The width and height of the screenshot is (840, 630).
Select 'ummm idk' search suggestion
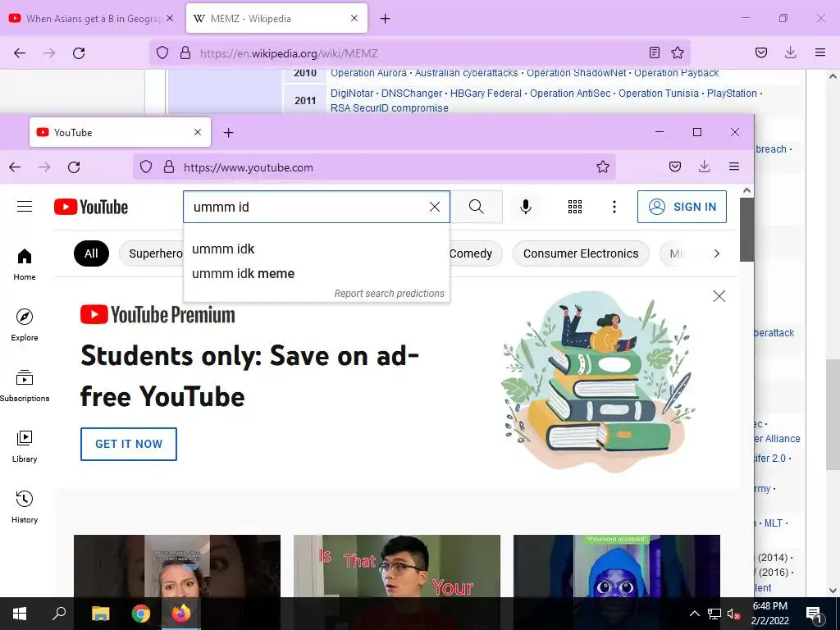coord(316,249)
